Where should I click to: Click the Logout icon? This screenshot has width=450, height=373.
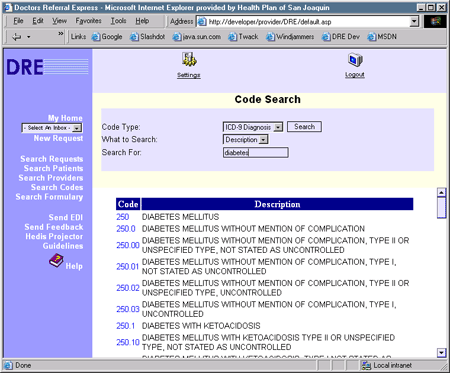pos(355,60)
